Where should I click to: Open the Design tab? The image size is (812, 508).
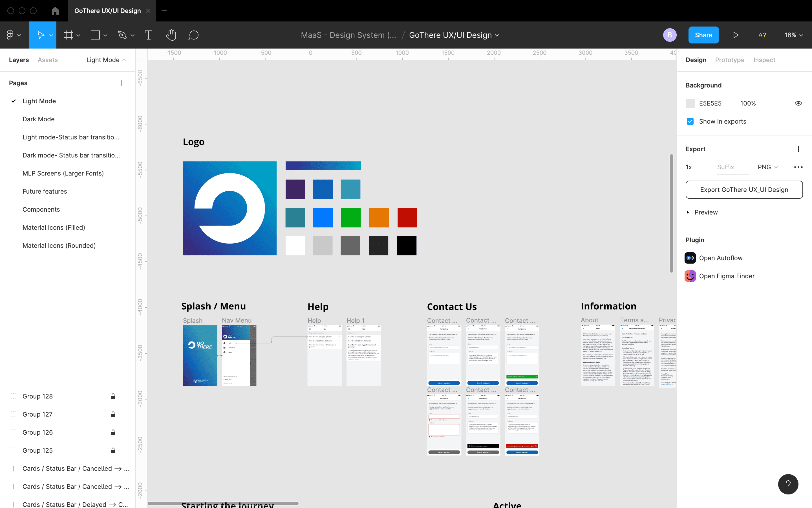[x=696, y=60]
